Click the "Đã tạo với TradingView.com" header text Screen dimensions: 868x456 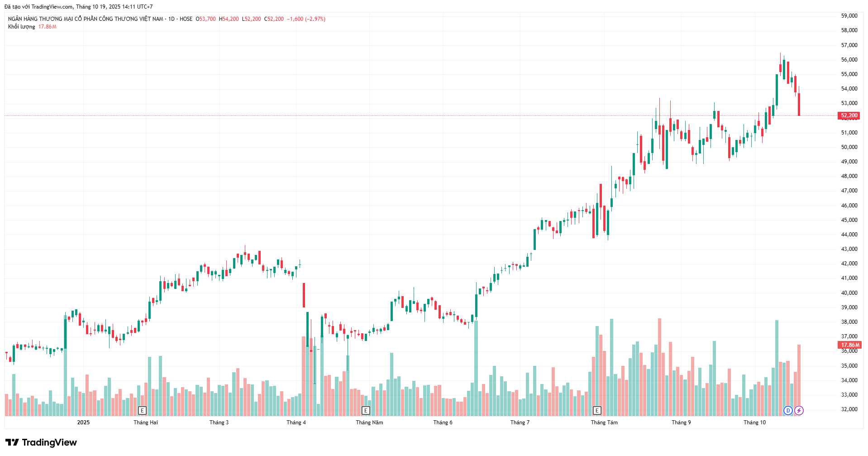[39, 7]
